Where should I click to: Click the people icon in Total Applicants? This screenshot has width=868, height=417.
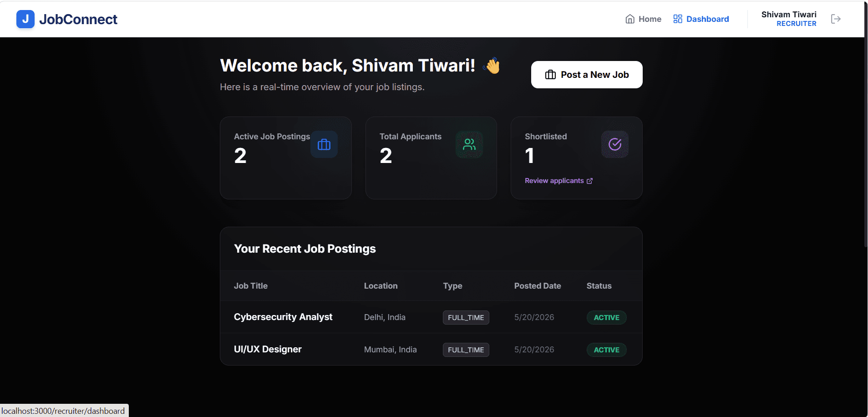pos(469,144)
